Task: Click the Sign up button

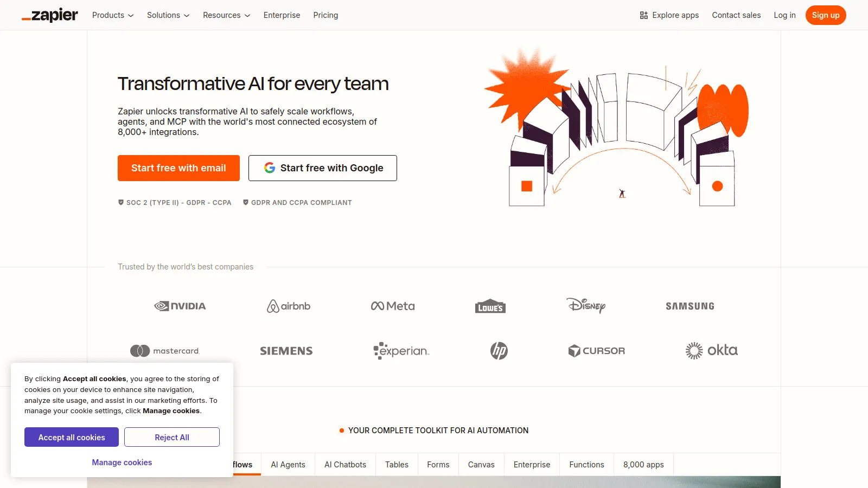Action: pos(826,15)
